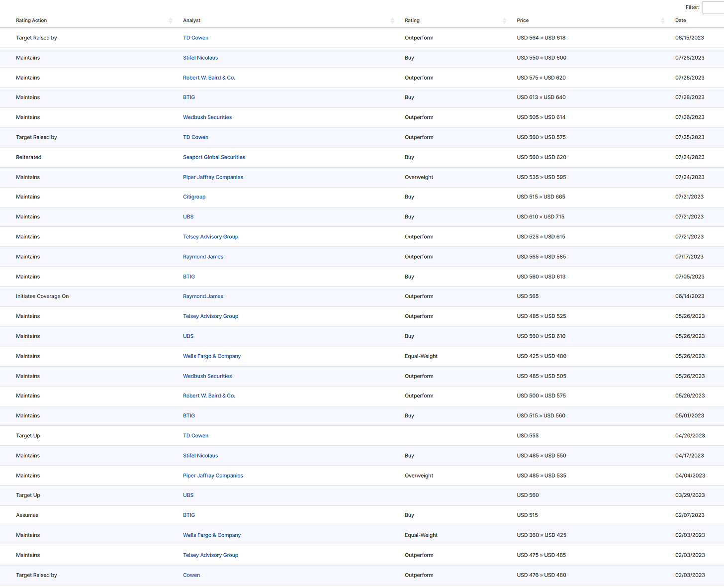
Task: Open the Seaport Global Securities link
Action: coord(214,157)
